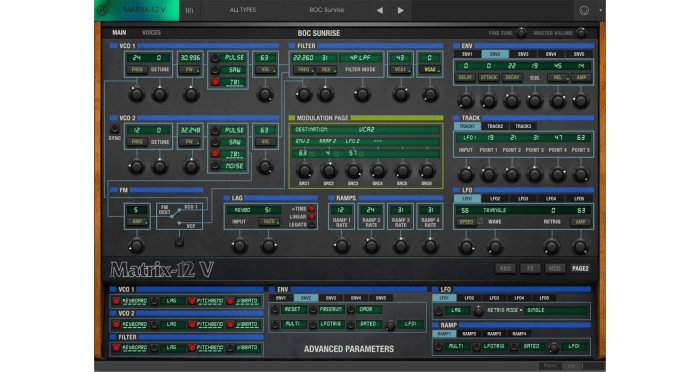Toggle the VCO 2 SYNC button

115,129
